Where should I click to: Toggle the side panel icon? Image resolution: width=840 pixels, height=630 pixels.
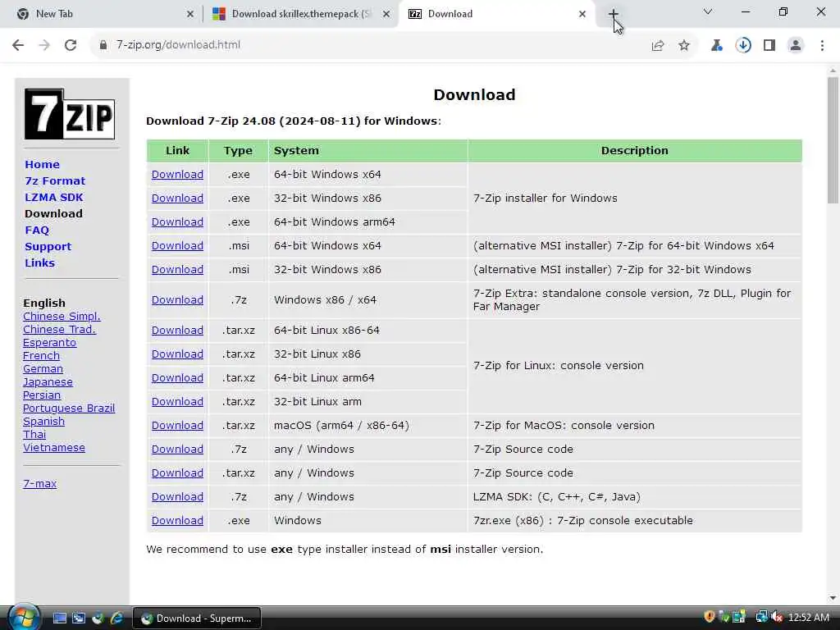[x=769, y=46]
